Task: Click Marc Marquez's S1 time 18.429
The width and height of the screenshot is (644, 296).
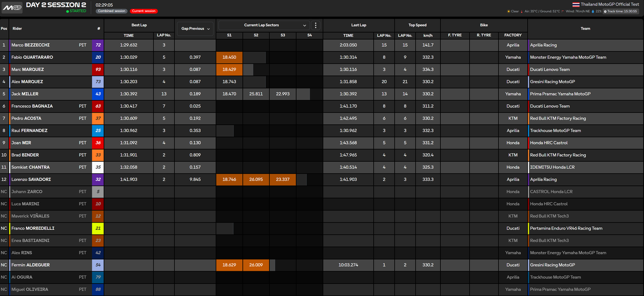Action: [229, 69]
